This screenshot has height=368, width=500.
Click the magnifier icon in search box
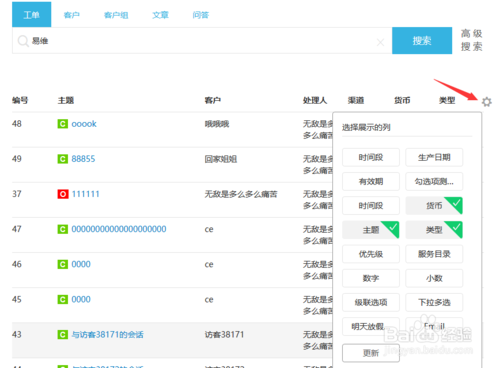pos(23,41)
